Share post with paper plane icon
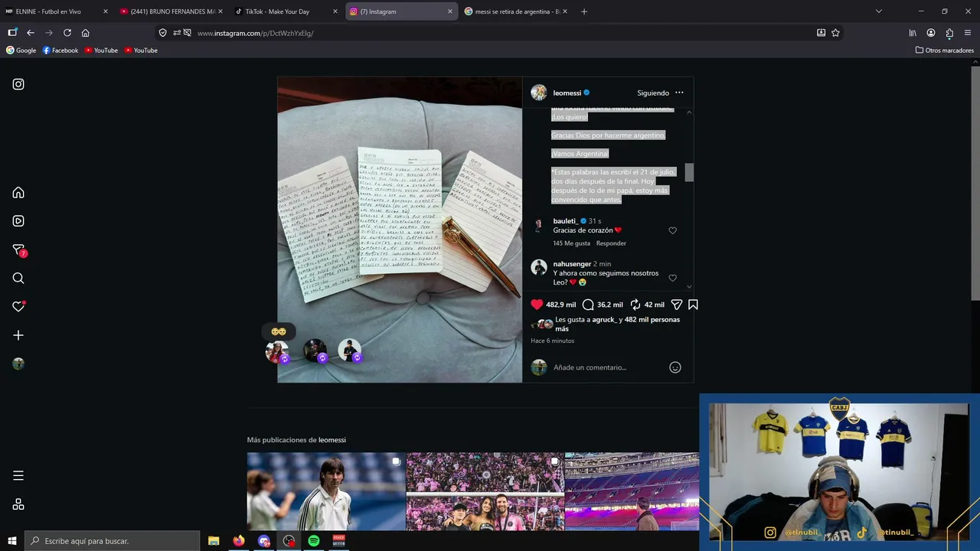 pos(676,305)
